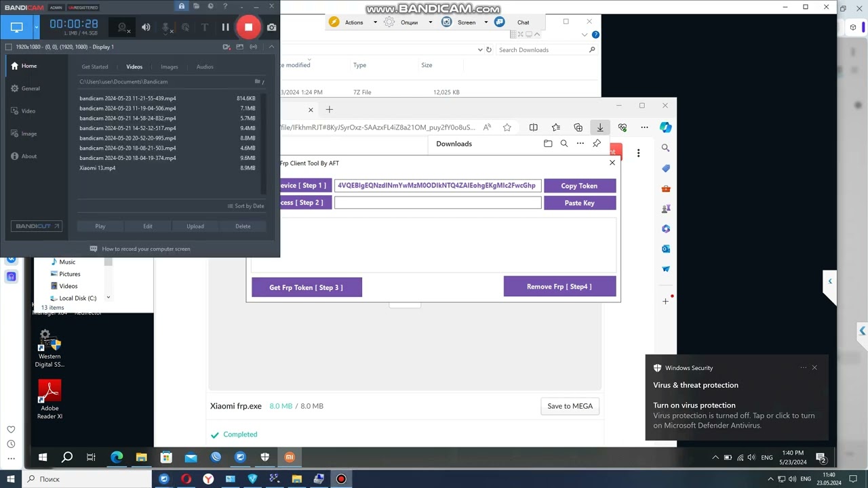The height and width of the screenshot is (488, 868).
Task: Click Copy Token in the Frp Client Tool
Action: click(579, 185)
